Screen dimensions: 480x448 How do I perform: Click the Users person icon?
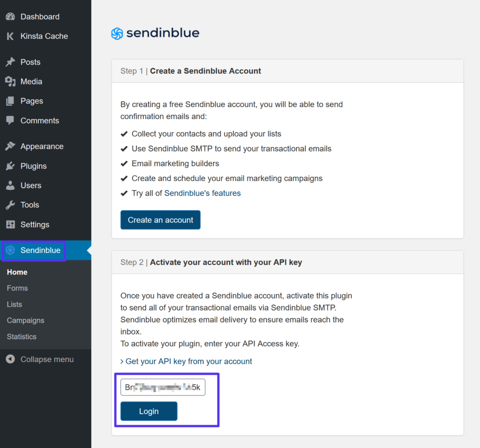click(x=10, y=185)
